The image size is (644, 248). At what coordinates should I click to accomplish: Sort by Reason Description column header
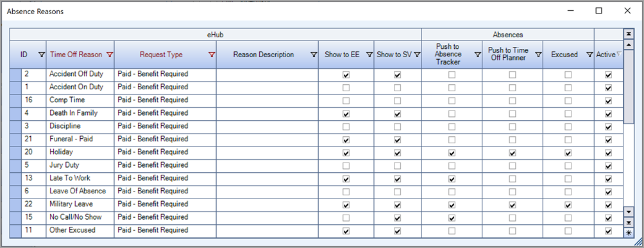coord(263,54)
